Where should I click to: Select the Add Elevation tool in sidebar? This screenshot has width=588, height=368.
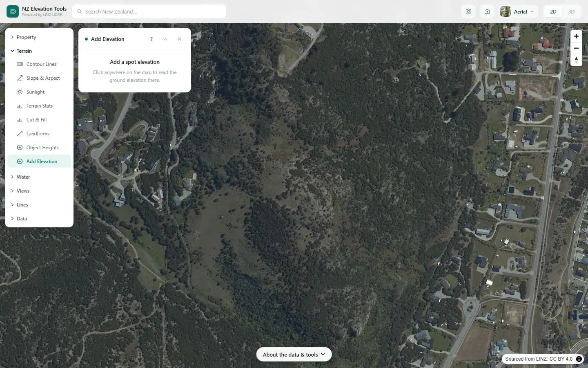click(x=39, y=162)
